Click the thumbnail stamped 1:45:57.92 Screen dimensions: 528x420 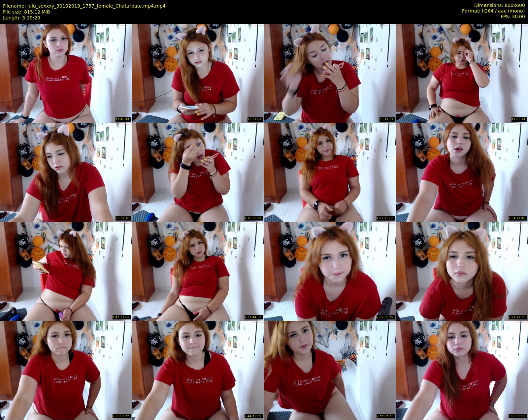pos(66,271)
